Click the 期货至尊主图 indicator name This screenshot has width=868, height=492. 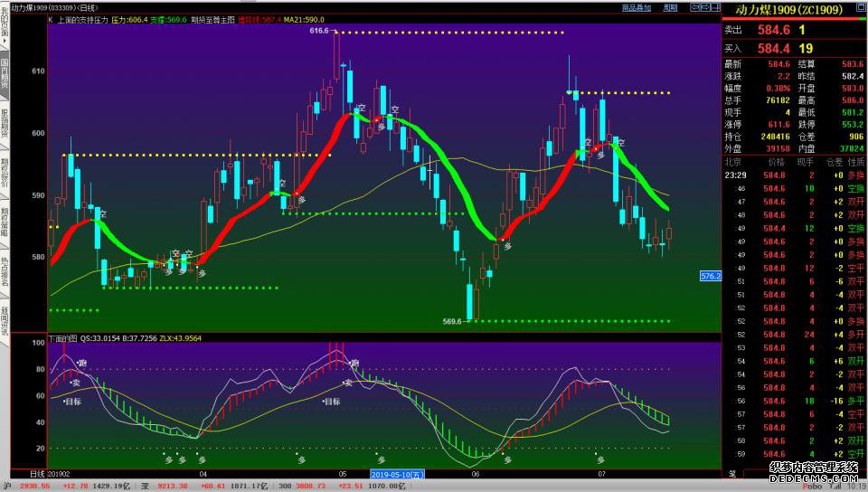point(213,20)
